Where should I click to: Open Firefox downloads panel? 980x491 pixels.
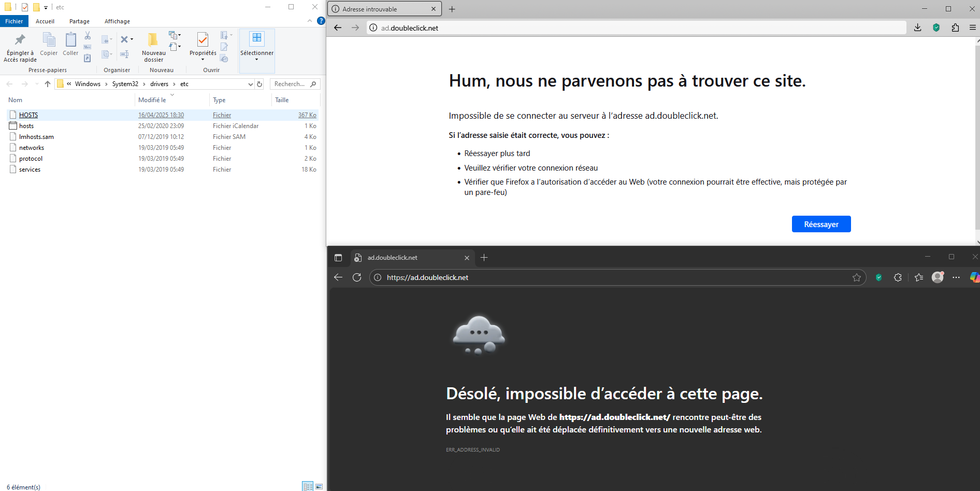click(917, 28)
